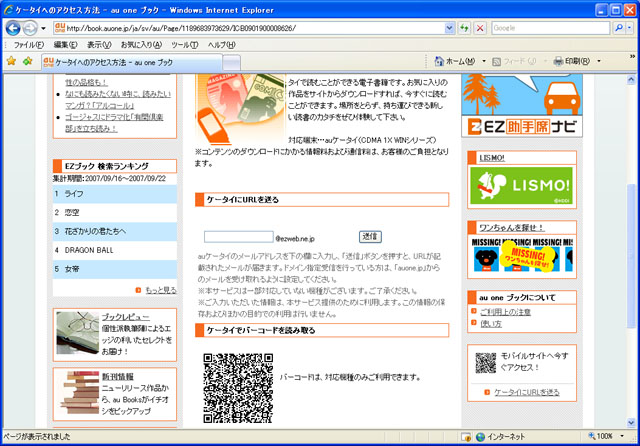Open the 編集(E) menu
This screenshot has width=640, height=446.
(65, 45)
